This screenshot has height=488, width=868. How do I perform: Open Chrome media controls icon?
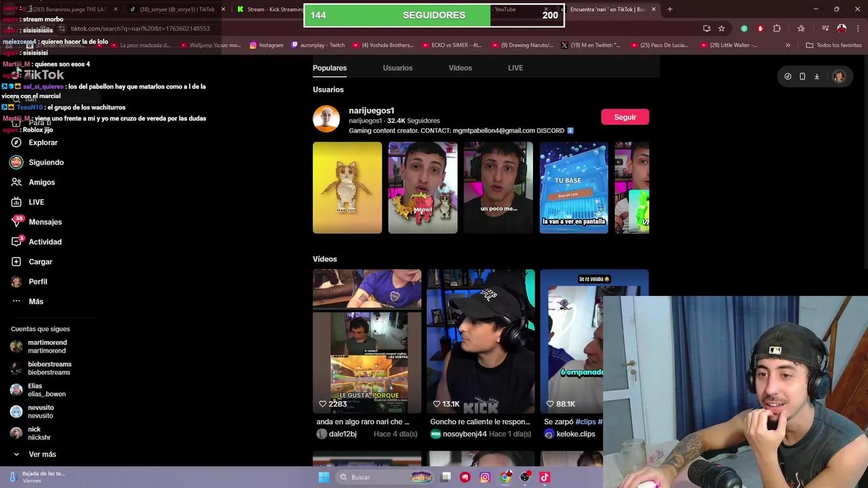click(x=825, y=28)
